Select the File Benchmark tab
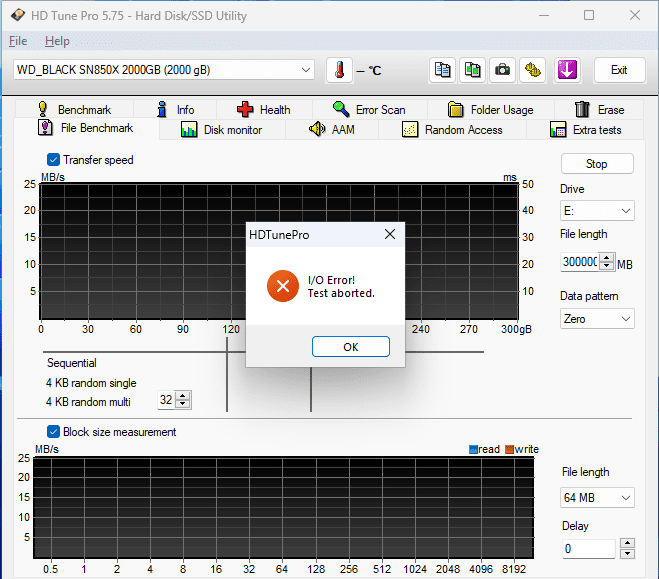Screen dimensions: 659x579 click(x=86, y=128)
